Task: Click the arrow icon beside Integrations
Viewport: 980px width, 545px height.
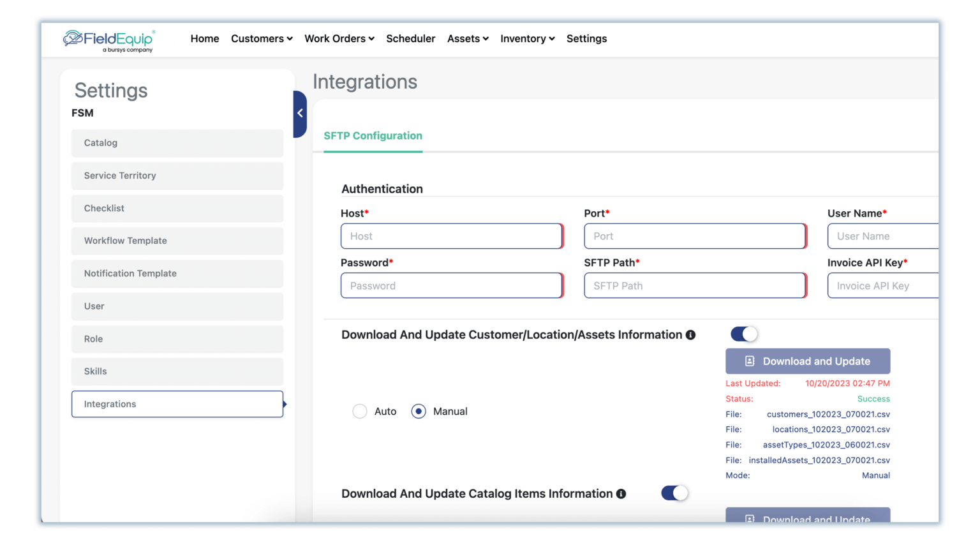Action: point(285,404)
